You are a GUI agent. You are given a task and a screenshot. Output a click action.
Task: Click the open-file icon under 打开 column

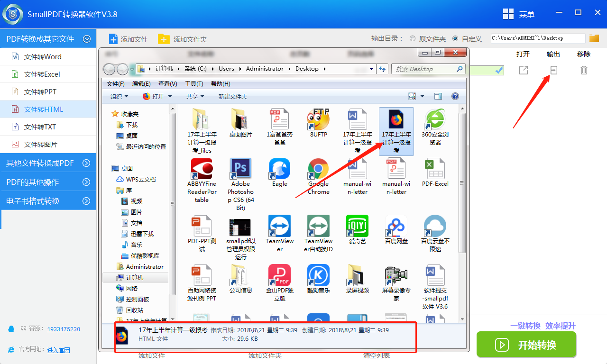[524, 70]
